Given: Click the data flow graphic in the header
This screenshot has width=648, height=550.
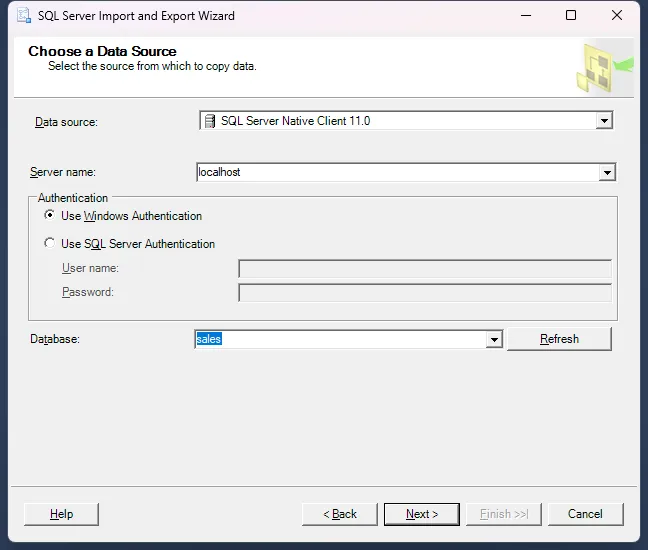Looking at the screenshot, I should pyautogui.click(x=604, y=67).
